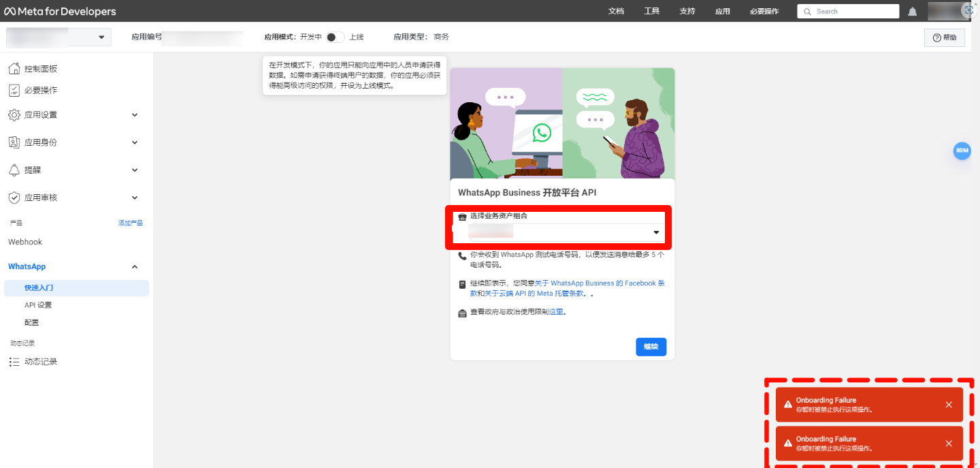Image resolution: width=980 pixels, height=468 pixels.
Task: Open the 帮助 help panel
Action: (944, 37)
